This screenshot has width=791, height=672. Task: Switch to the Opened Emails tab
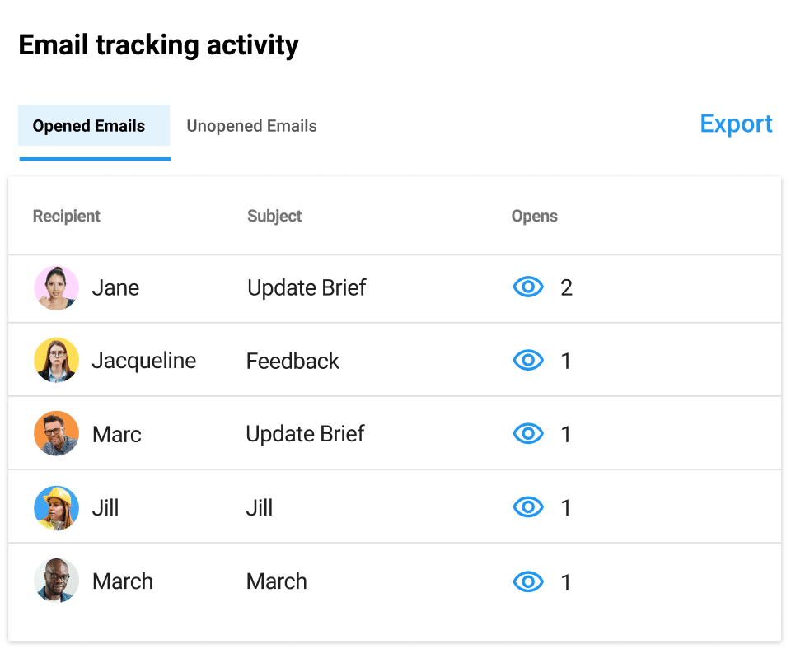[89, 126]
